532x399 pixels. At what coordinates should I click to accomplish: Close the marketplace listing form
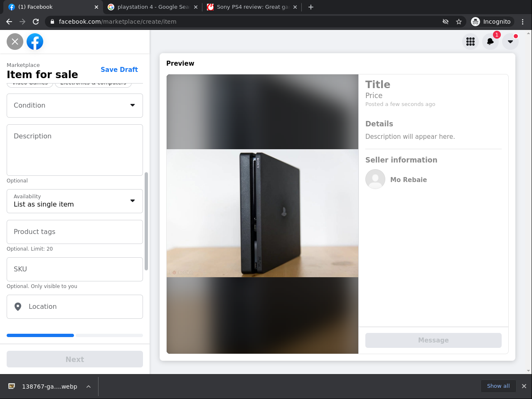coord(15,42)
